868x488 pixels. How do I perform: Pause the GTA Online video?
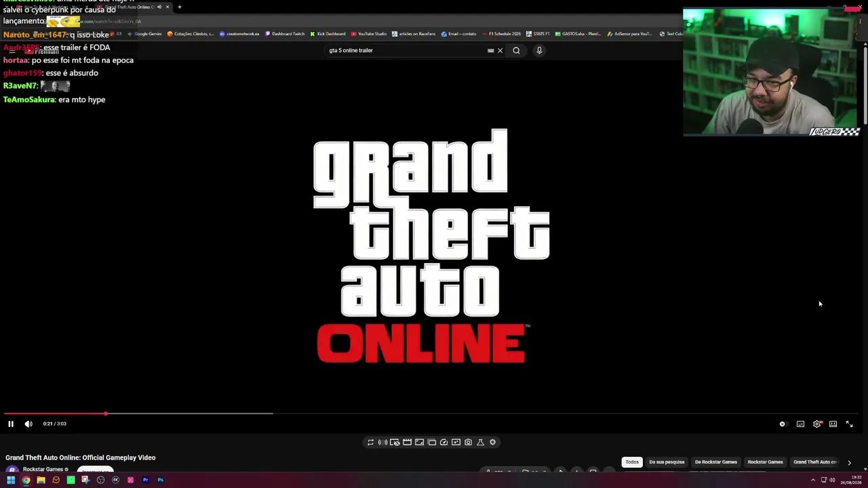coord(11,424)
